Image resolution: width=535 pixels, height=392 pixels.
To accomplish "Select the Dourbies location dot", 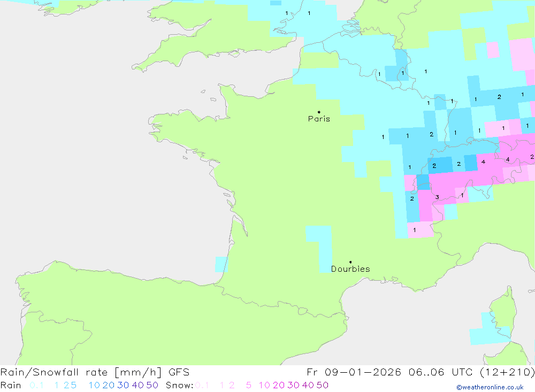I will tap(350, 262).
